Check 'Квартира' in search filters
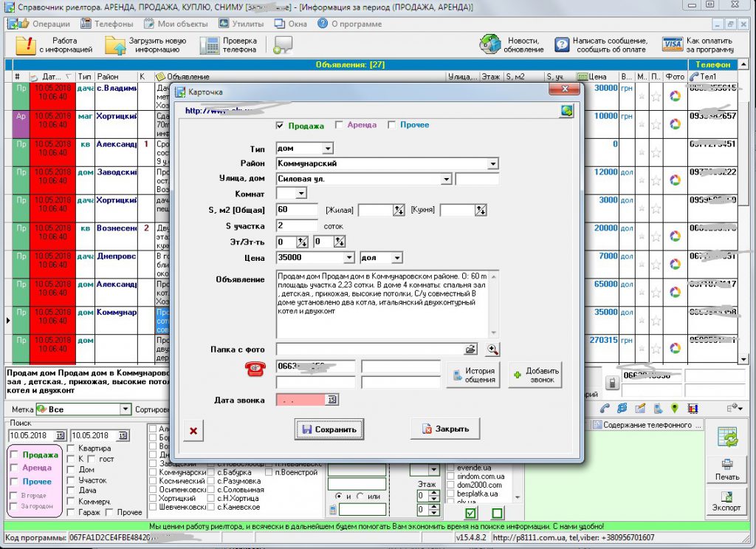The width and height of the screenshot is (756, 549). 70,449
